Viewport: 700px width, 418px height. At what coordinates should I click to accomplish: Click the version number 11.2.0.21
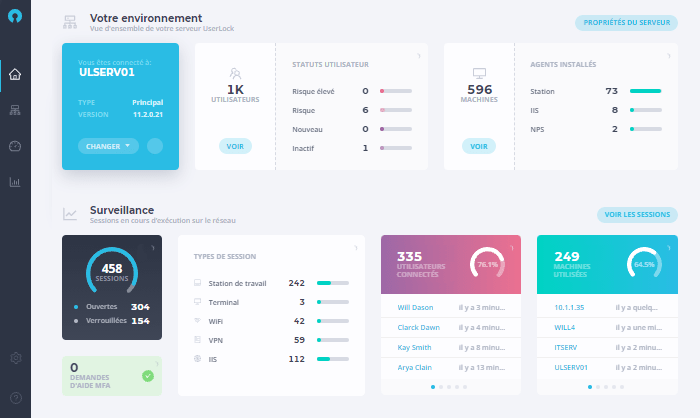click(148, 115)
